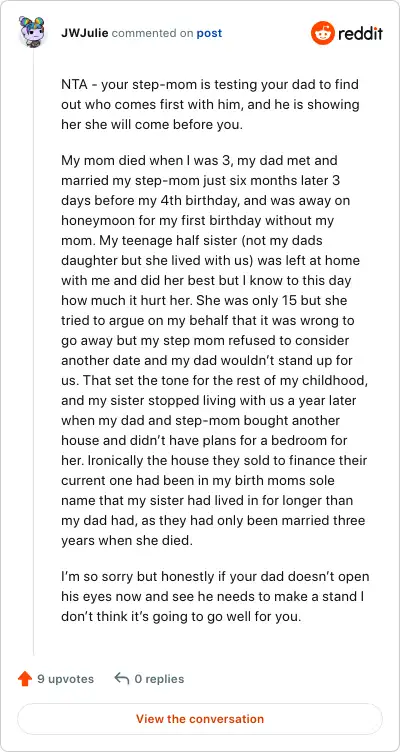The height and width of the screenshot is (752, 400).
Task: Click JWJulie's Snoo avatar image
Action: (33, 31)
